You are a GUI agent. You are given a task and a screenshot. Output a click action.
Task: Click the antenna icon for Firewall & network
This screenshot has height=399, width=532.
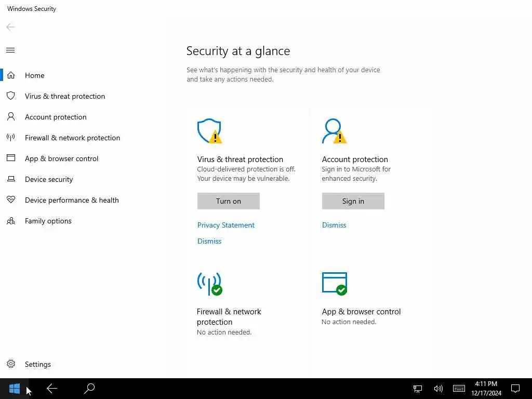[11, 137]
